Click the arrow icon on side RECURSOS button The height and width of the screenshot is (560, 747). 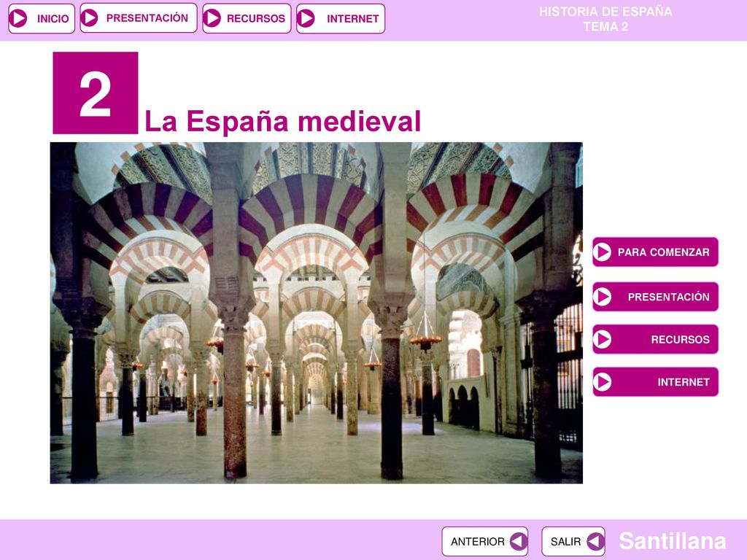[x=603, y=339]
